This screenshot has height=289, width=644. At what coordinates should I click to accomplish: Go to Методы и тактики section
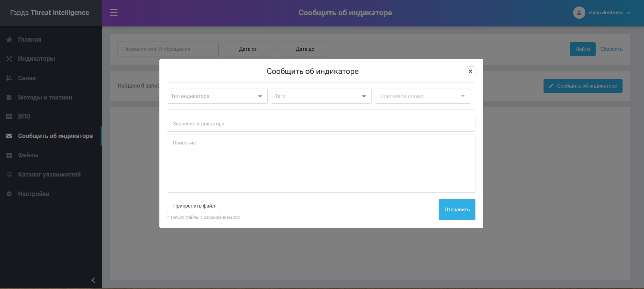pyautogui.click(x=45, y=97)
